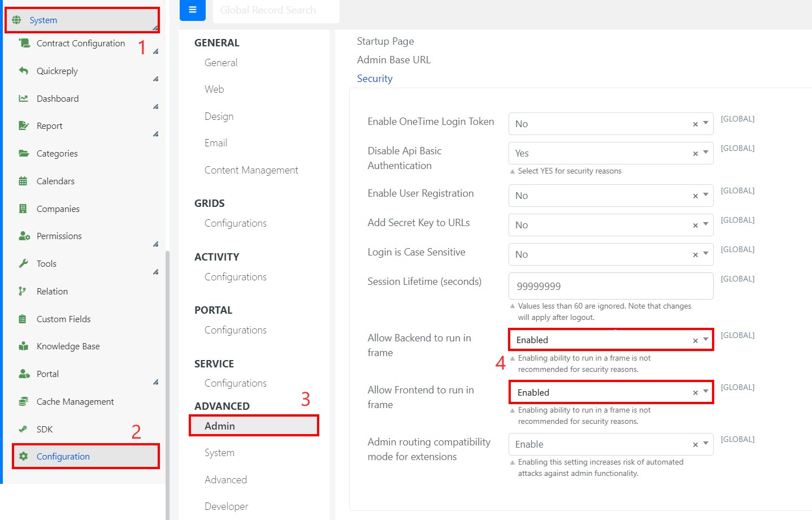
Task: Click the Session Lifetime seconds input
Action: coord(611,286)
